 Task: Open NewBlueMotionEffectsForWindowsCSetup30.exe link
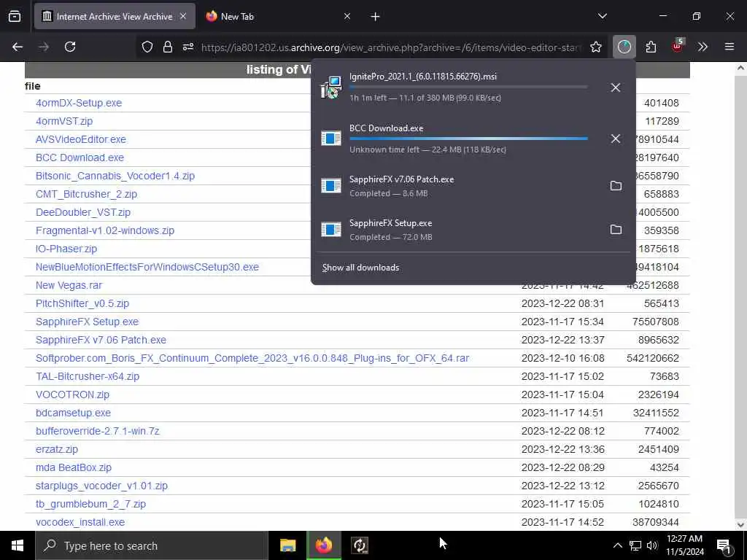point(147,267)
